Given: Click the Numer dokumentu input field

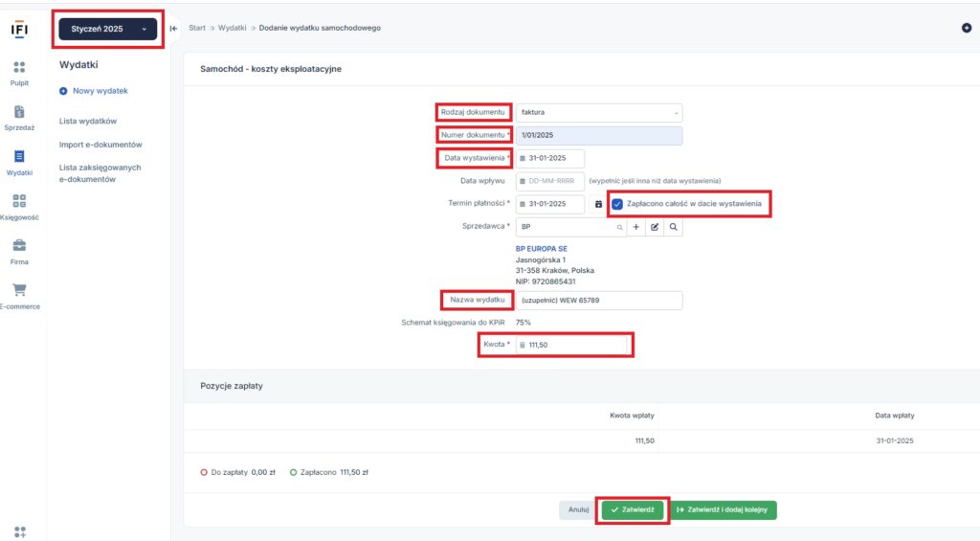Looking at the screenshot, I should tap(598, 135).
